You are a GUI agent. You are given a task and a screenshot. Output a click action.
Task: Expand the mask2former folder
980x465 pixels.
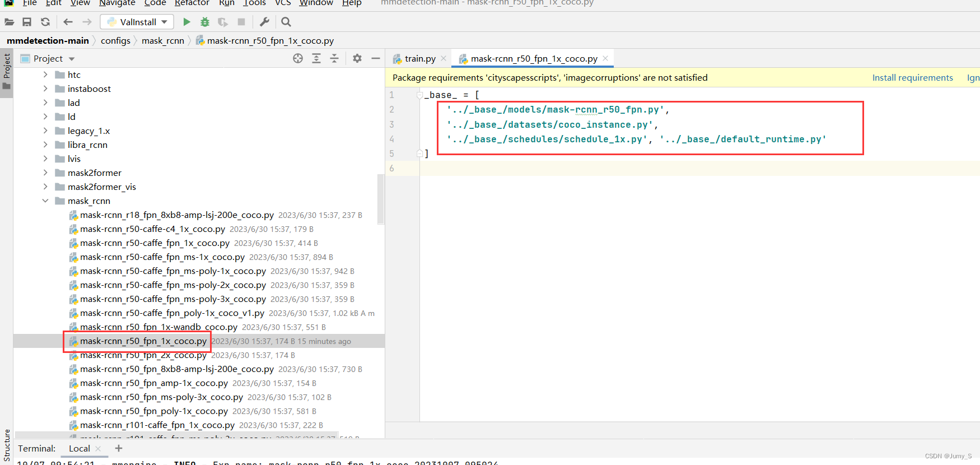(x=45, y=173)
